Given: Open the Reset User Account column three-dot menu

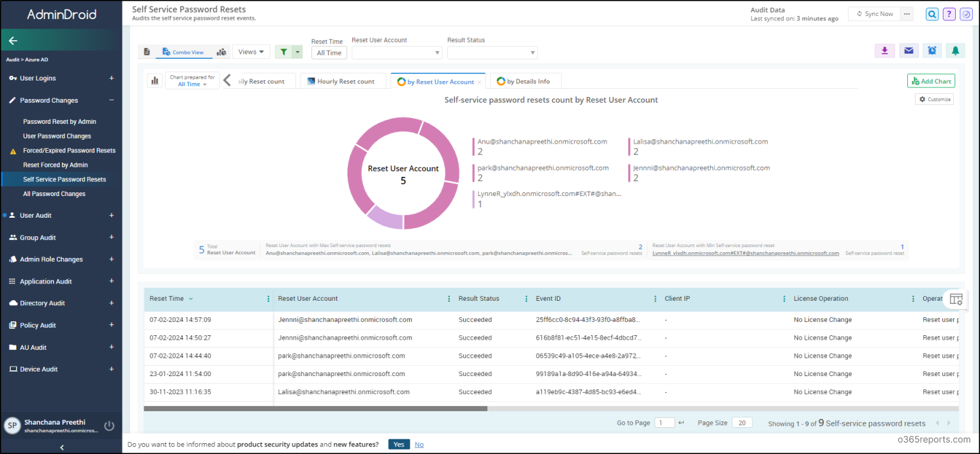Looking at the screenshot, I should pos(449,299).
